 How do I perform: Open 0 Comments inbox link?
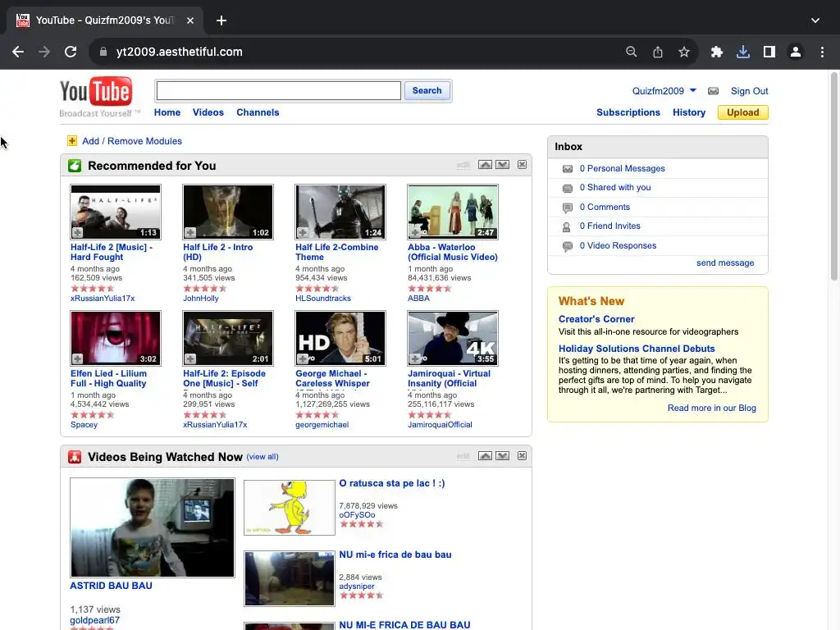tap(605, 207)
